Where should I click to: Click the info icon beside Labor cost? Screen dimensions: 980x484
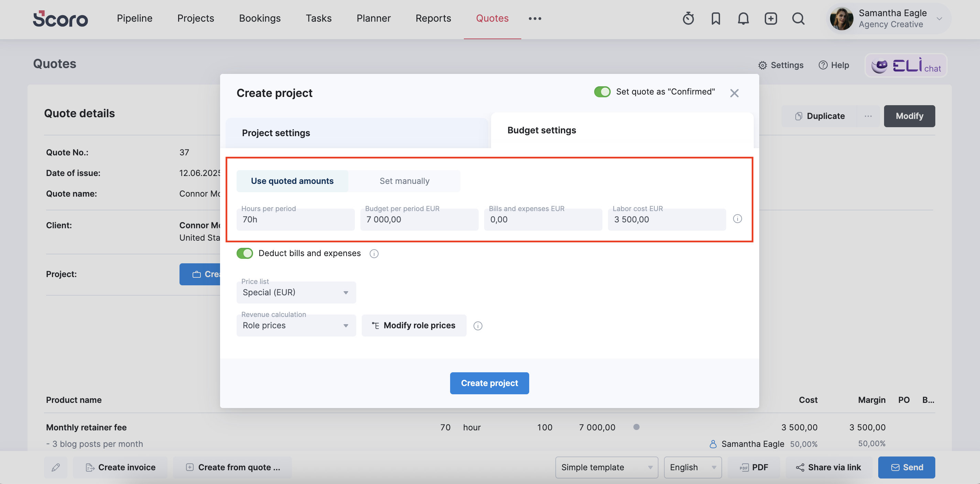tap(737, 219)
